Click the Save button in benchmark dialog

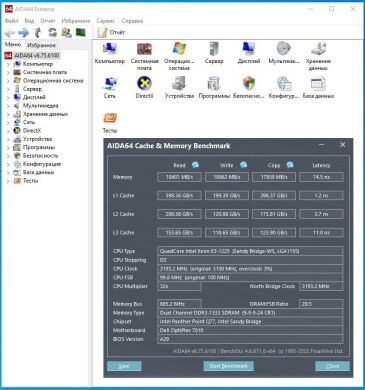click(124, 366)
